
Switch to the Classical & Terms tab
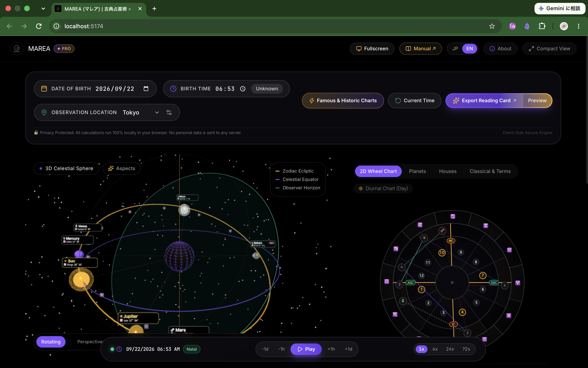[490, 171]
